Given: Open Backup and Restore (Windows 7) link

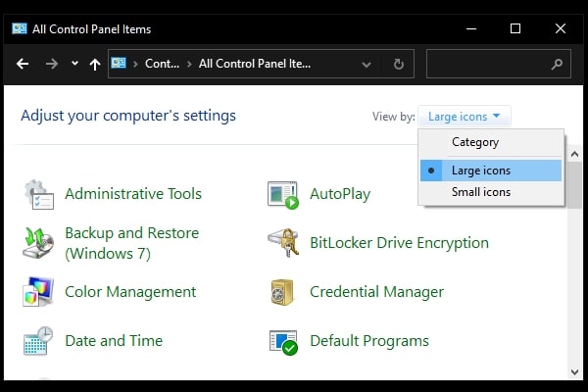Looking at the screenshot, I should tap(131, 243).
